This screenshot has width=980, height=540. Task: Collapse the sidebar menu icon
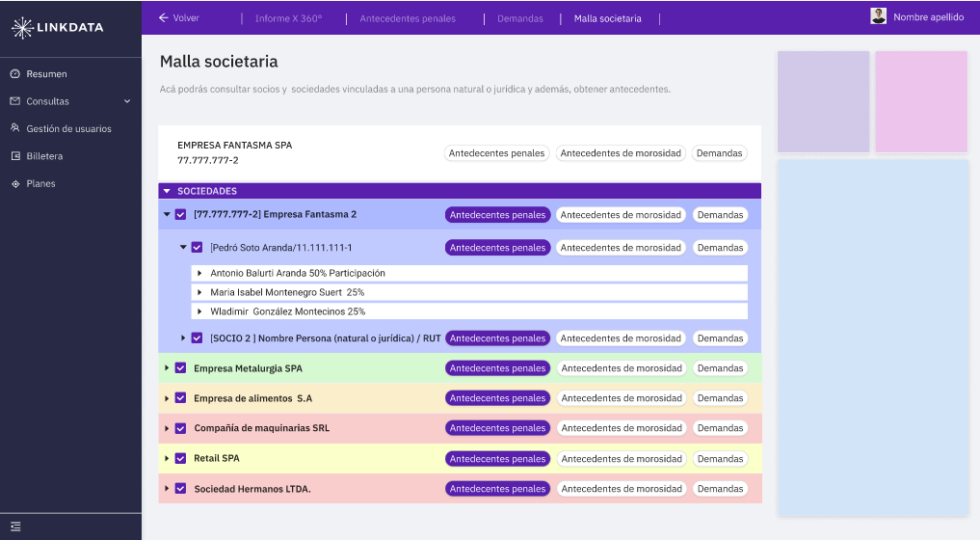pyautogui.click(x=15, y=526)
